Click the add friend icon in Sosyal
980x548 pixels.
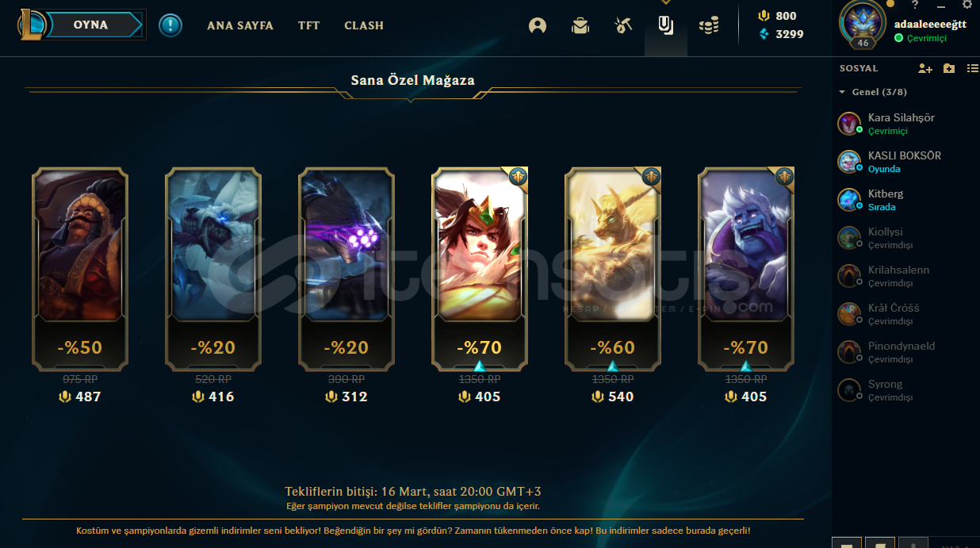[925, 68]
